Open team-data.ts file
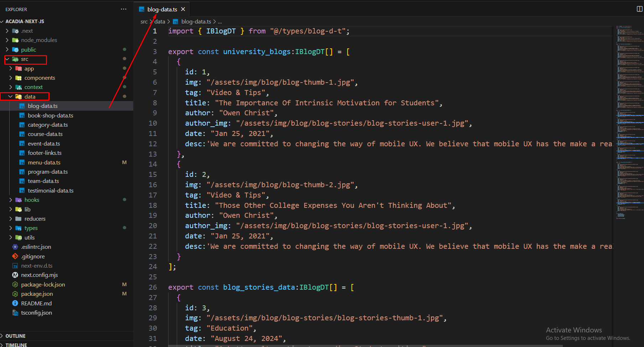Viewport: 644px width, 347px height. pyautogui.click(x=43, y=181)
